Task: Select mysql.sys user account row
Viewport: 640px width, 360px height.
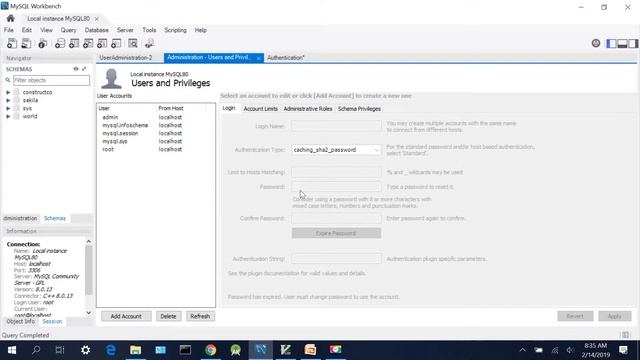Action: [x=156, y=141]
